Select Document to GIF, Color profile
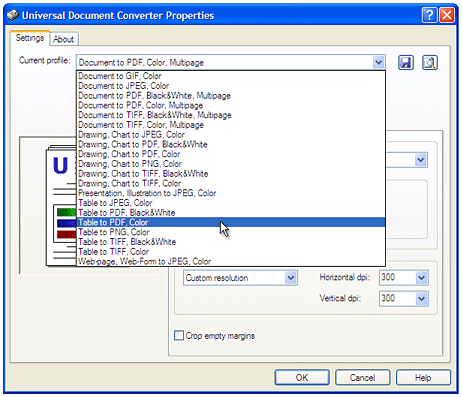The image size is (462, 397). [x=231, y=76]
